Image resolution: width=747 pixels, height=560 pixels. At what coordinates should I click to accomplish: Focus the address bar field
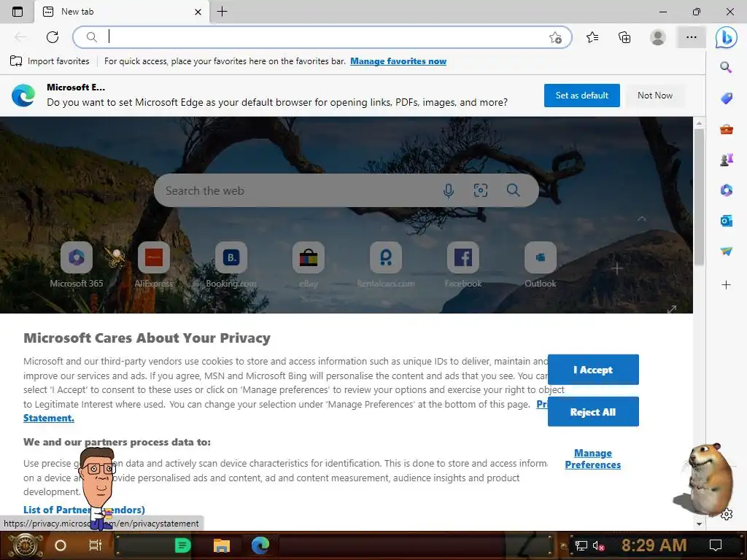click(322, 37)
